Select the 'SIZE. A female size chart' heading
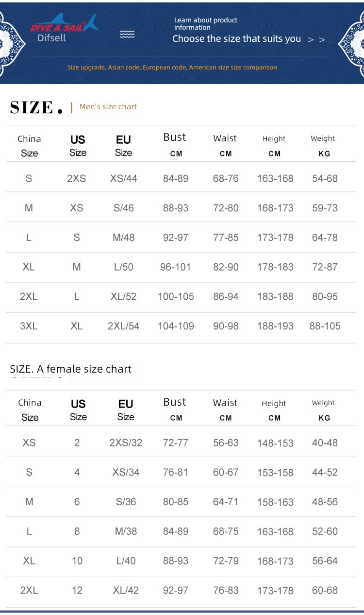364x615 pixels. pos(70,369)
